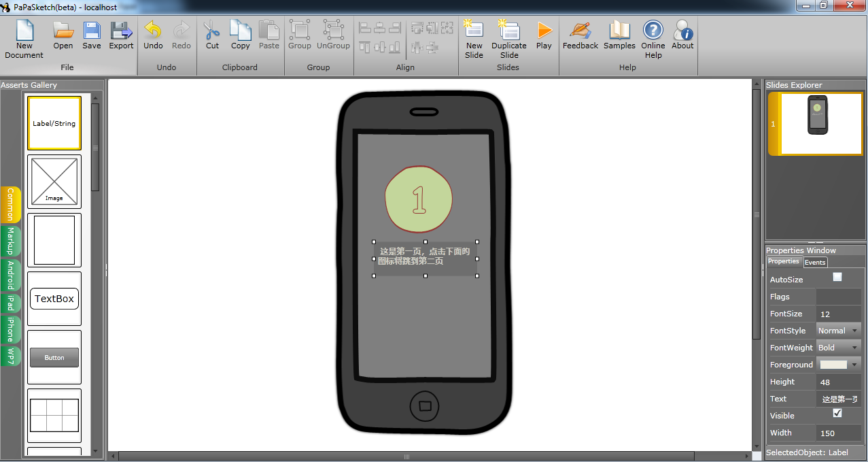Click the Width input field
The height and width of the screenshot is (462, 868).
pyautogui.click(x=839, y=433)
